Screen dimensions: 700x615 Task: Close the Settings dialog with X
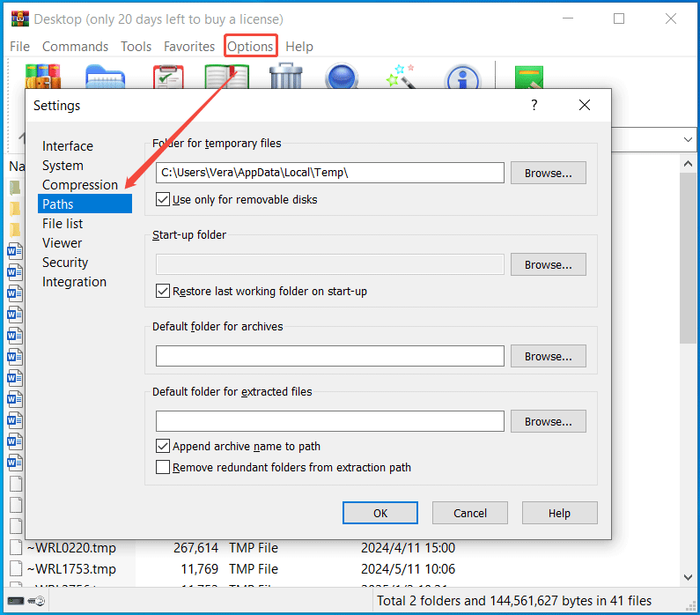pyautogui.click(x=585, y=105)
